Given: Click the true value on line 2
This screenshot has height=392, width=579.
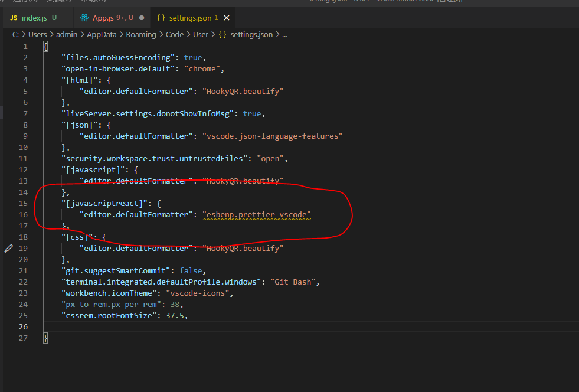Looking at the screenshot, I should click(193, 58).
